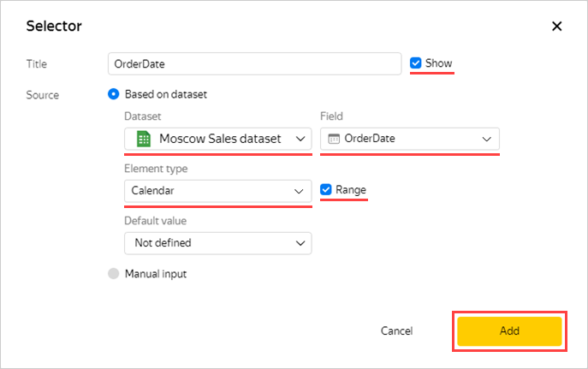Click into the Title text field
The height and width of the screenshot is (369, 588).
click(x=254, y=63)
